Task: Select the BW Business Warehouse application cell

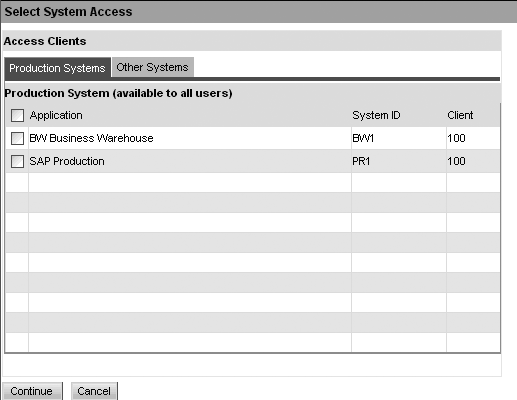Action: [190, 138]
